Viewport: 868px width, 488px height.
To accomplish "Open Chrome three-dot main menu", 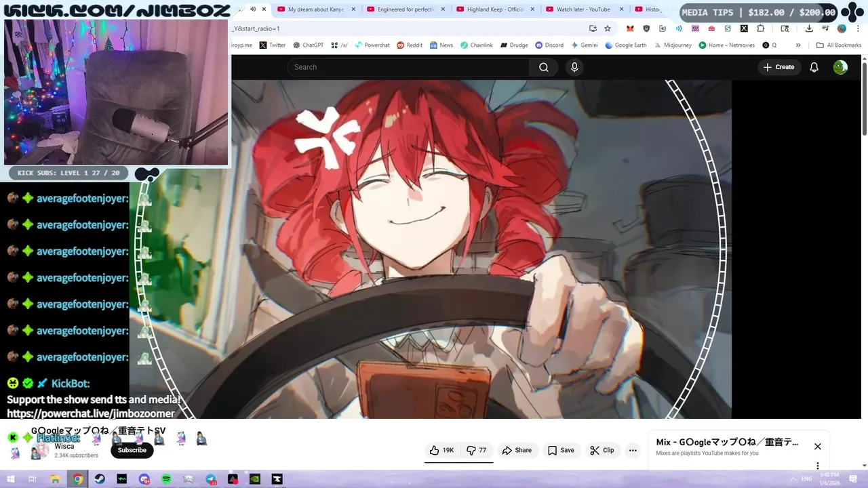I will point(858,28).
